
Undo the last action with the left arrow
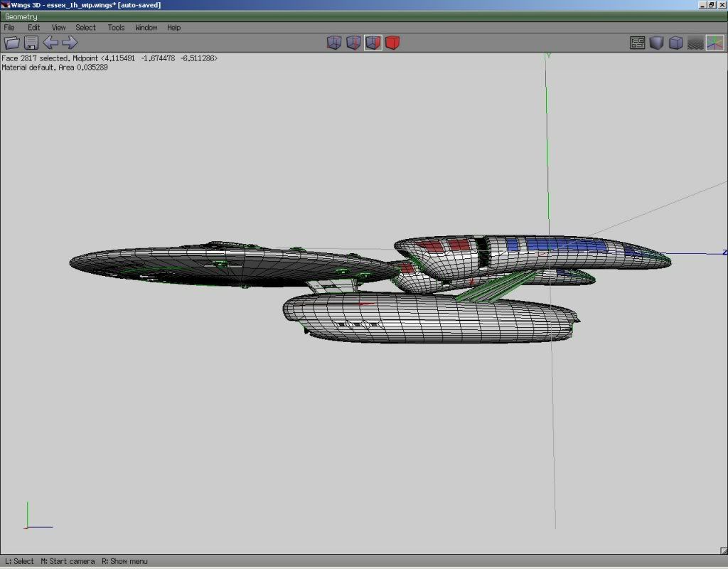[50, 43]
